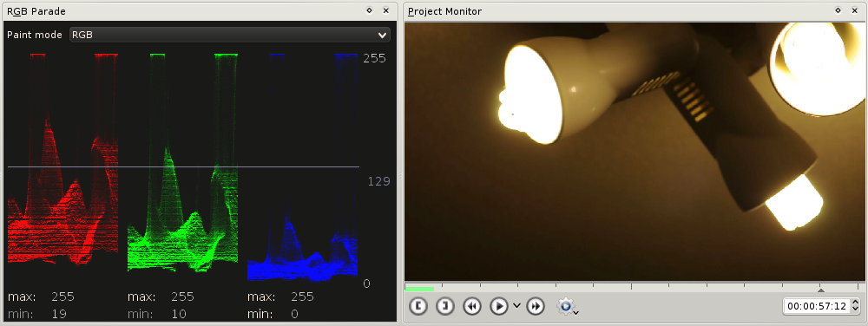
Task: Click the video preview of the lamps
Action: [635, 152]
